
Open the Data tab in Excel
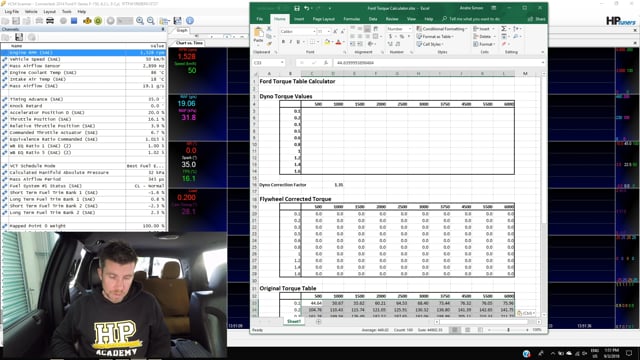click(373, 19)
